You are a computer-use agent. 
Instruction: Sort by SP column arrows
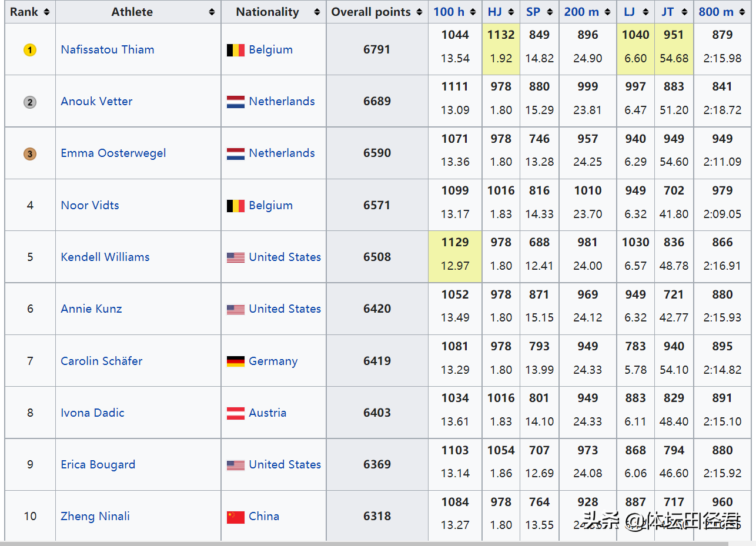click(550, 12)
